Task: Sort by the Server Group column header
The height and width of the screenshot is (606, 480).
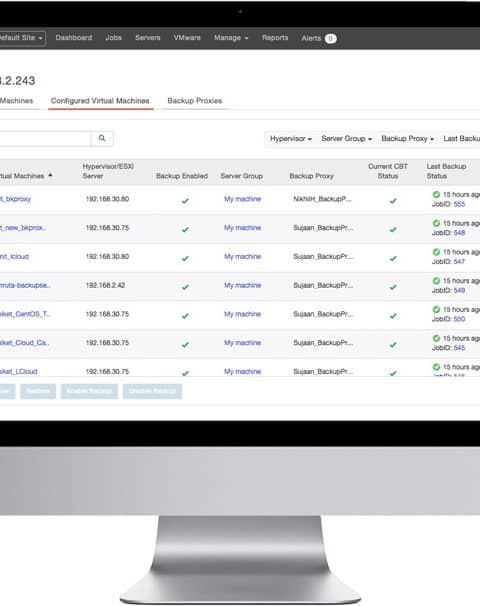Action: click(242, 176)
